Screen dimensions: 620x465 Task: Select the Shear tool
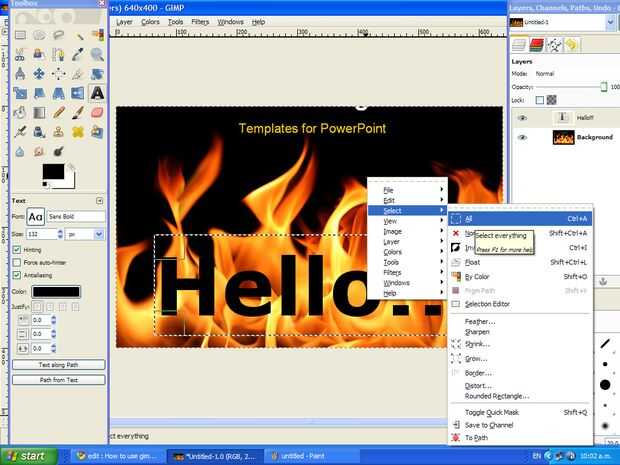coord(39,93)
